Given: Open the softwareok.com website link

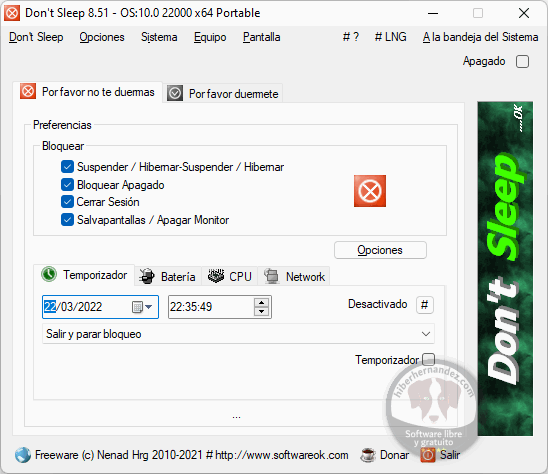Looking at the screenshot, I should 282,455.
